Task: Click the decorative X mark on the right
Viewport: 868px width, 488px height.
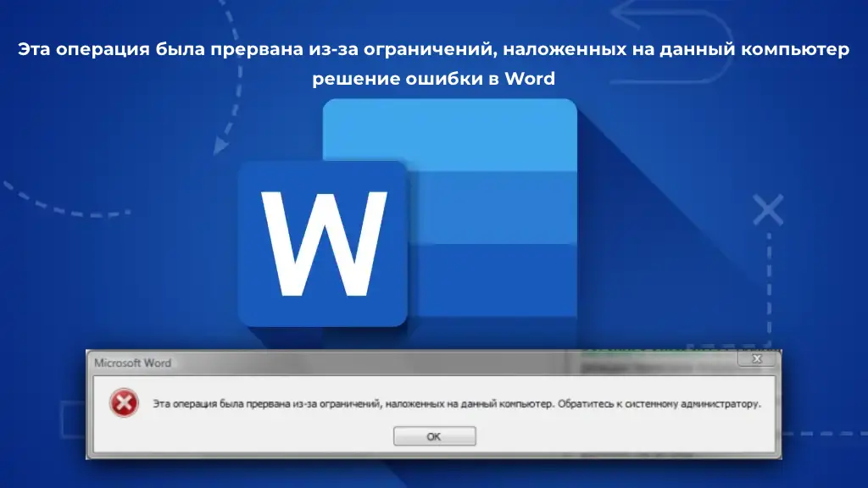Action: click(x=768, y=209)
